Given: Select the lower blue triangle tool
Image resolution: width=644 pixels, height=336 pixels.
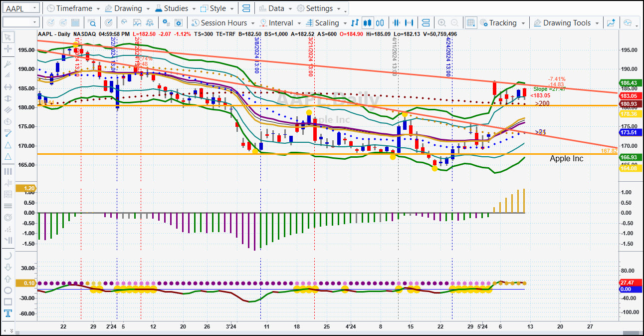Looking at the screenshot, I should click(8, 157).
